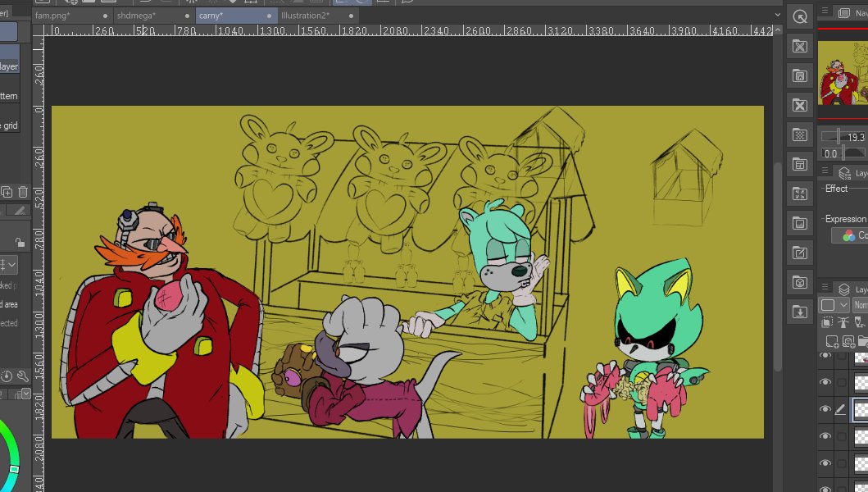Close the Illustration2* tab via its dot

coord(351,16)
